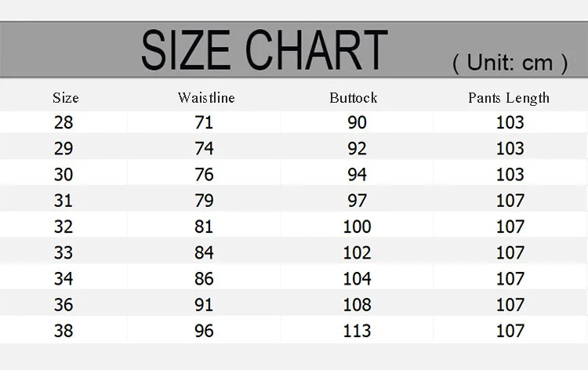The height and width of the screenshot is (370, 588).
Task: Select size 29 row label
Action: [x=64, y=148]
